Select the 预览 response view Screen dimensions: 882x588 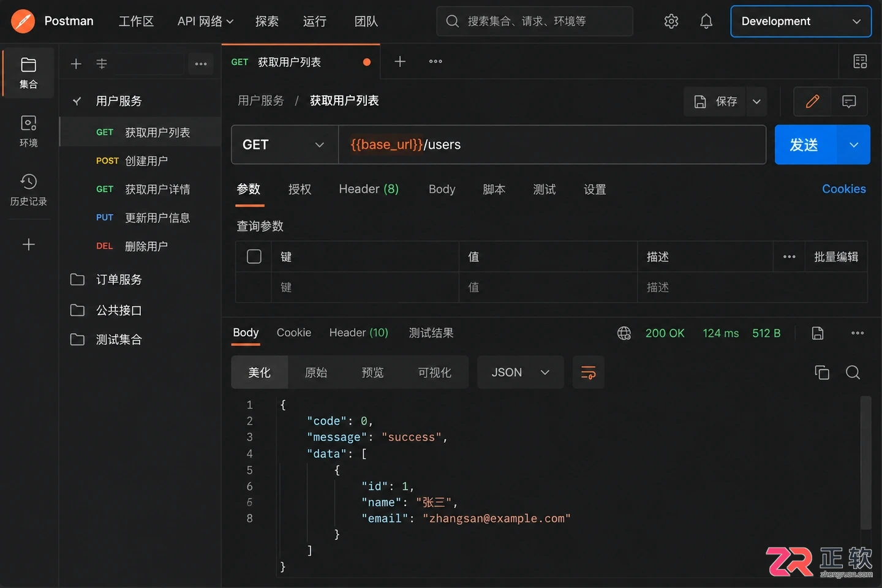tap(372, 372)
